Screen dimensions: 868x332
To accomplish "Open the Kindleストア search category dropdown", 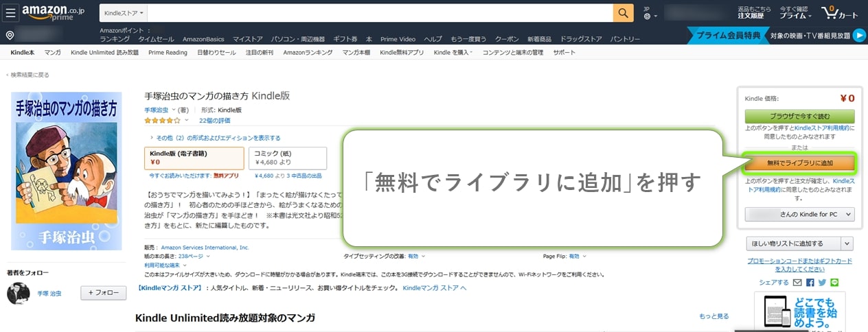I will click(124, 13).
